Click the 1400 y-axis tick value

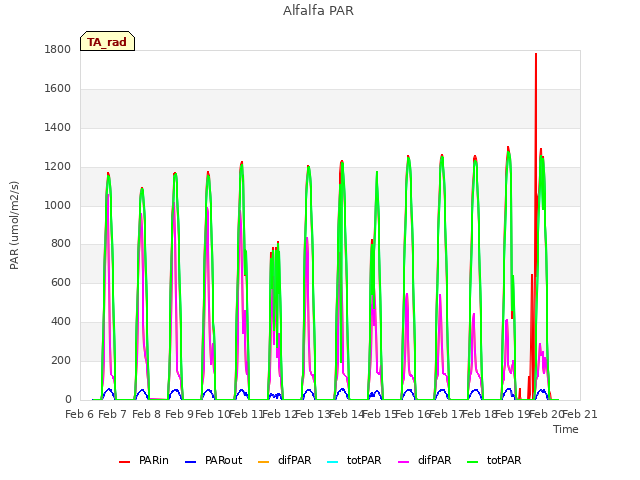coord(58,128)
